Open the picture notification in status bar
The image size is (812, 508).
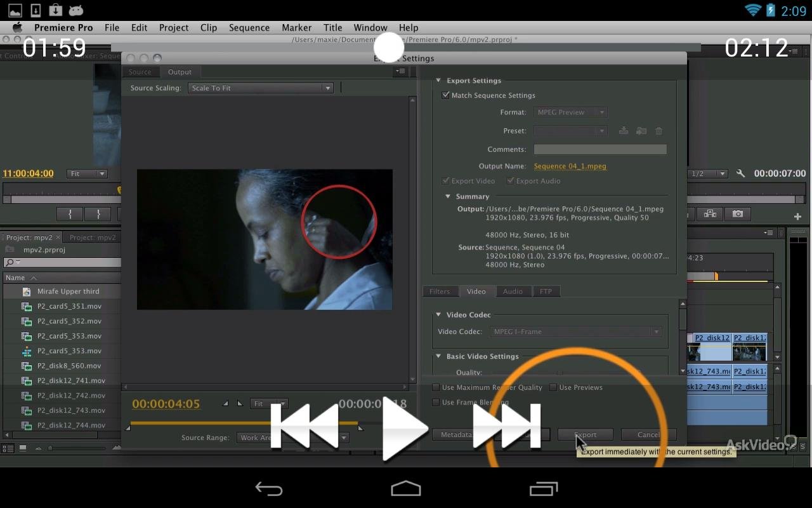click(14, 10)
